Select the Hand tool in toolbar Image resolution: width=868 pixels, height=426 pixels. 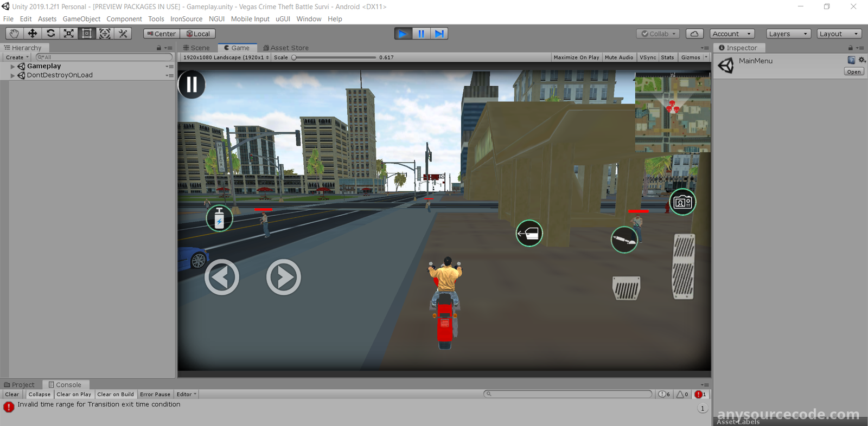click(x=14, y=34)
